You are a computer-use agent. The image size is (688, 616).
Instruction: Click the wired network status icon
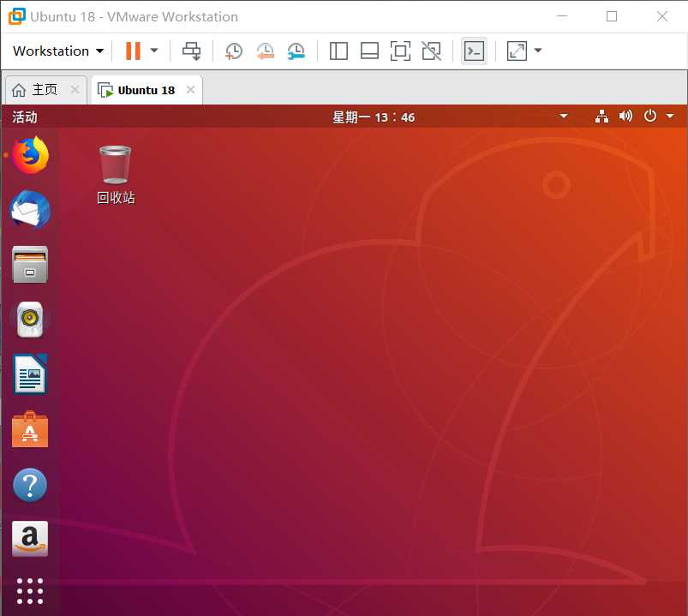coord(601,117)
